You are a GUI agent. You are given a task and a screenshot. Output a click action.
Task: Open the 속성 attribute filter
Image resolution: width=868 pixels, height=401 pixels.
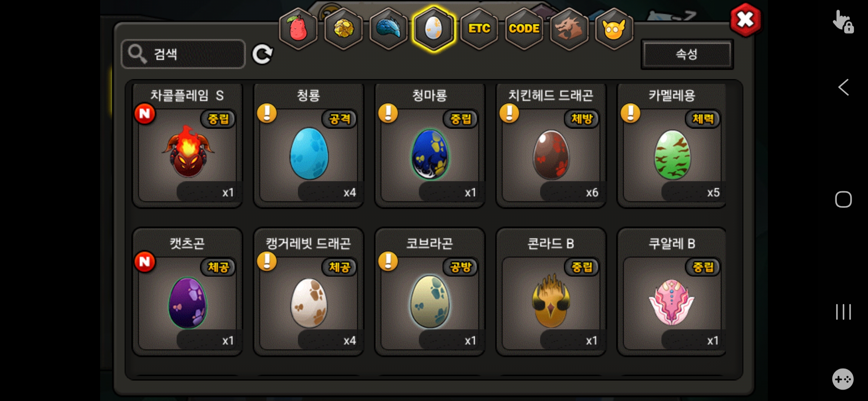687,54
